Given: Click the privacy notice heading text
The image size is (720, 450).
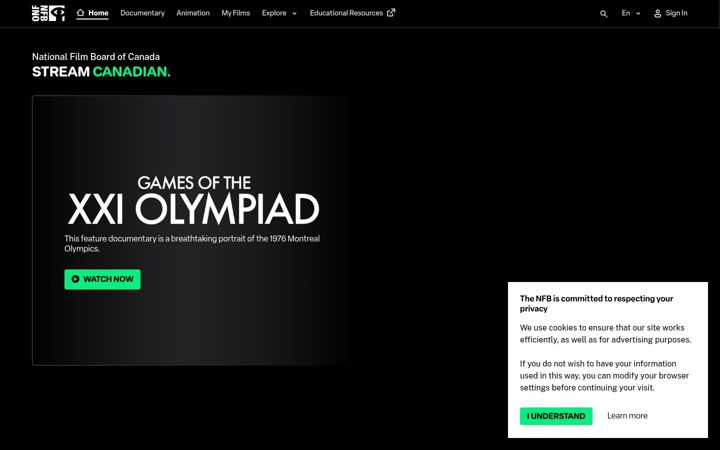Looking at the screenshot, I should tap(596, 304).
